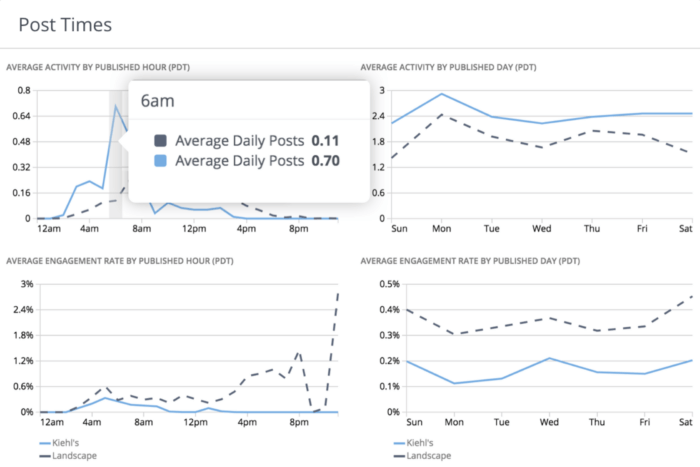Click the 6am tooltip heading
700x467 pixels.
(158, 101)
